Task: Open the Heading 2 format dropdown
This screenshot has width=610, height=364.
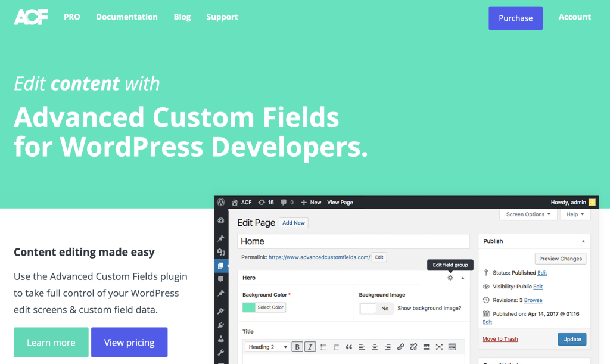Action: (x=267, y=347)
